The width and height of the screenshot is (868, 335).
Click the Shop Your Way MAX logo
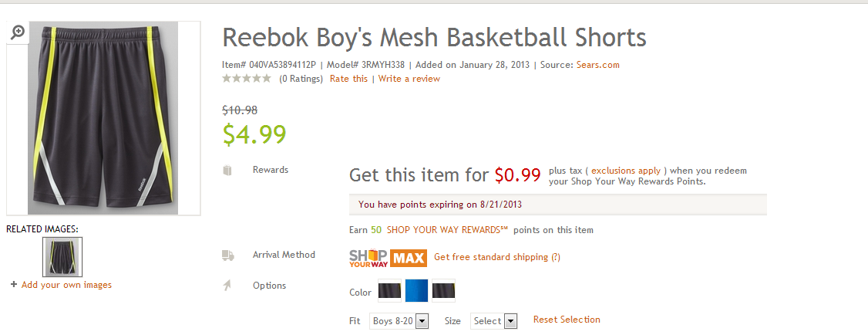coord(388,258)
